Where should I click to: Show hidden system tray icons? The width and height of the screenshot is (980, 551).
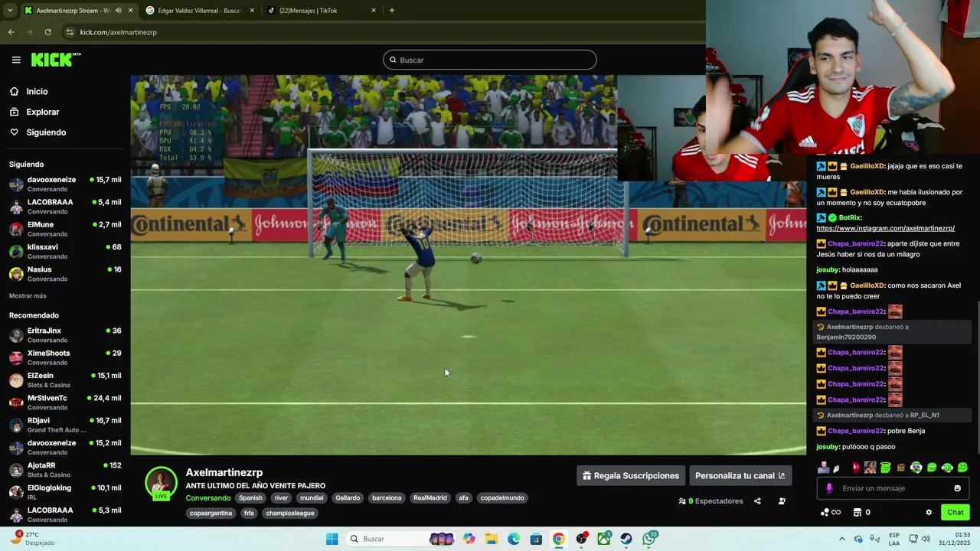coord(841,539)
